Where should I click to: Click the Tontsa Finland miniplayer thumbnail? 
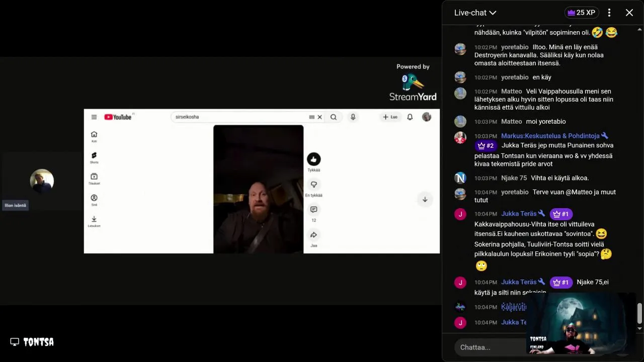tap(581, 323)
